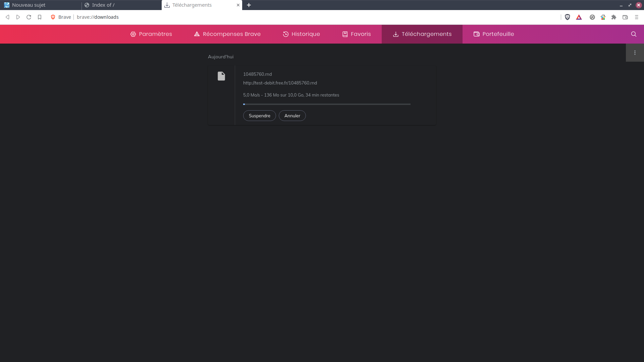Open the Brave hamburger main menu

click(637, 17)
